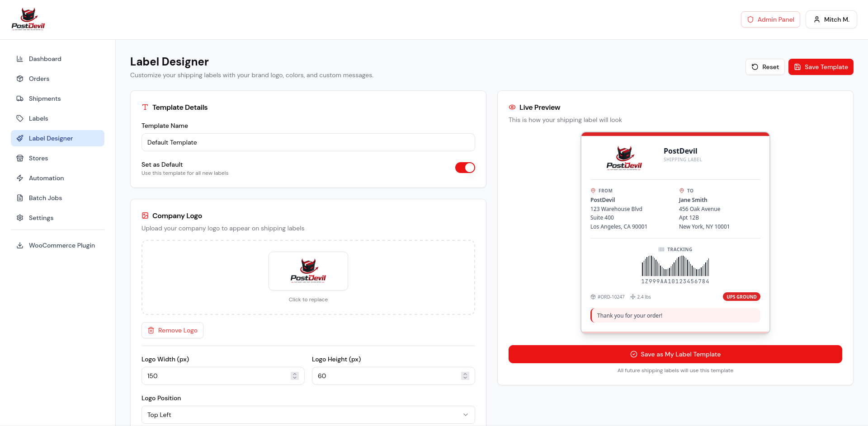Click the Save Template floppy disk icon

click(x=797, y=67)
